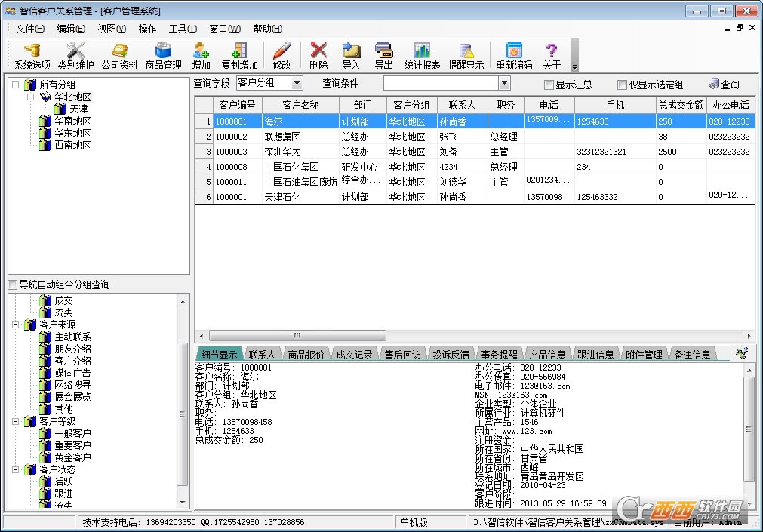Collapse the 客户等级 tree node
Viewport: 763px width, 532px height.
pyautogui.click(x=16, y=421)
